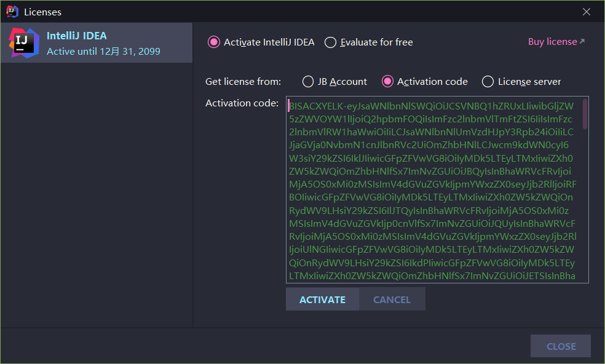Click the 'Active until 12月 31, 2099' text
605x364 pixels.
point(103,51)
